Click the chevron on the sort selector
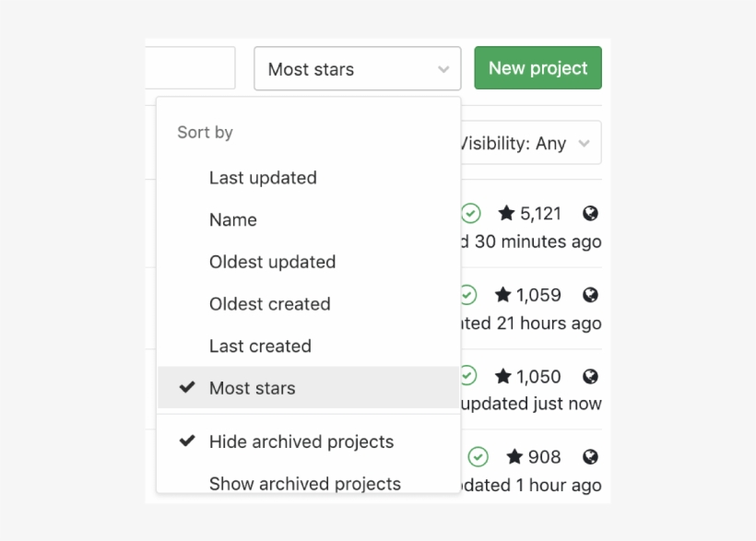 click(443, 68)
